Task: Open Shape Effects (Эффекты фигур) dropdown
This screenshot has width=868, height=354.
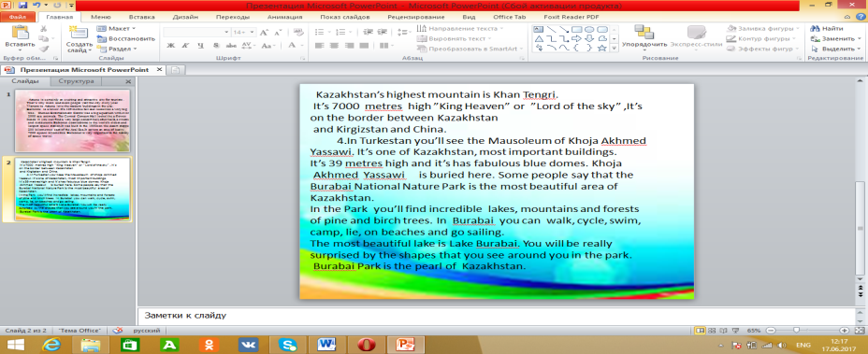Action: 763,49
